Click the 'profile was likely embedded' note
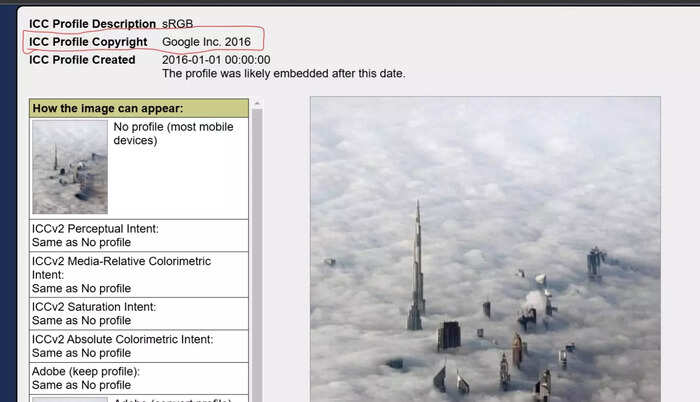 point(283,73)
